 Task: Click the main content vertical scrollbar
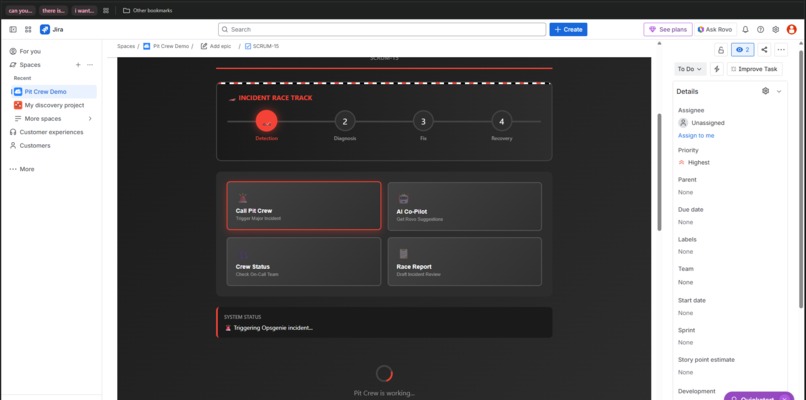[x=660, y=172]
